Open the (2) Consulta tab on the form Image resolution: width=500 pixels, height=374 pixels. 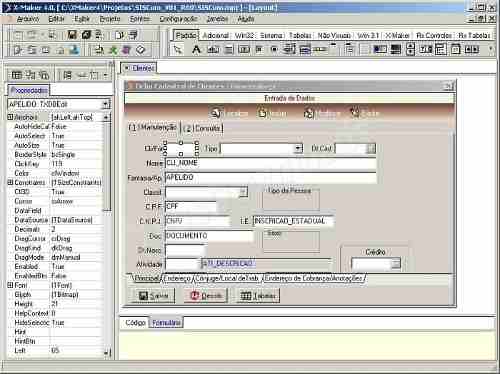[203, 128]
